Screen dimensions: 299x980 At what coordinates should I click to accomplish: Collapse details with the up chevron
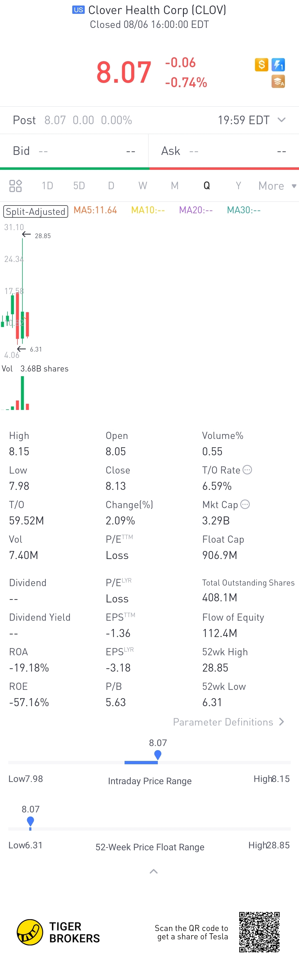click(153, 871)
